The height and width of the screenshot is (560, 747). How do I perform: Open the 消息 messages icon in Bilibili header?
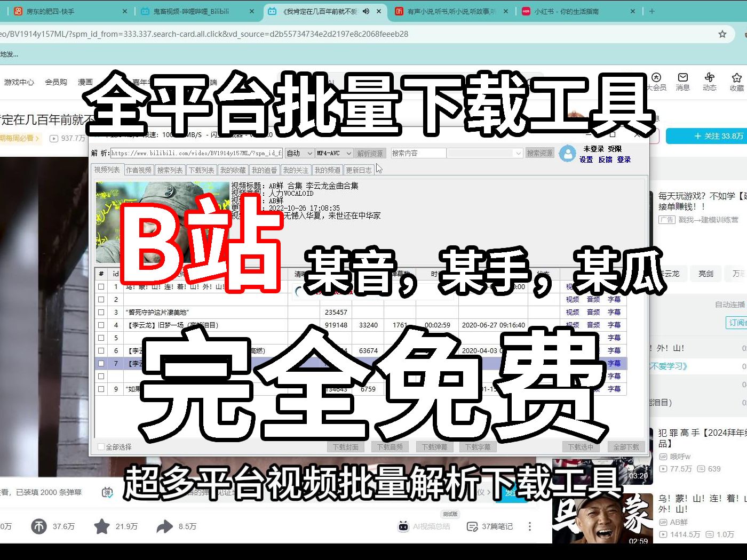[683, 77]
